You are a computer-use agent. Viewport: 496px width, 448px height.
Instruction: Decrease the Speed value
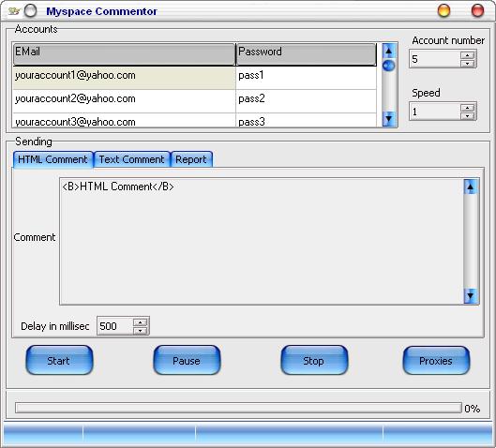point(468,115)
